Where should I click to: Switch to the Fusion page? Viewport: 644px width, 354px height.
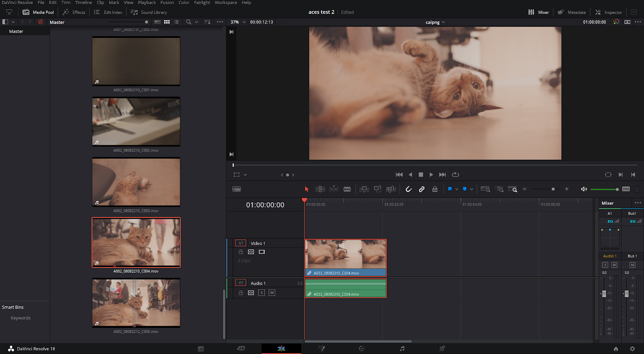coord(322,349)
